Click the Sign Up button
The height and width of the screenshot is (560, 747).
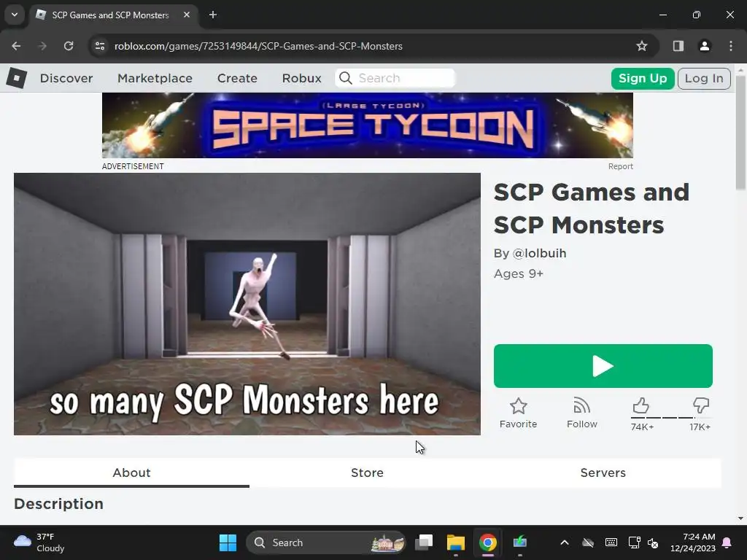point(643,78)
